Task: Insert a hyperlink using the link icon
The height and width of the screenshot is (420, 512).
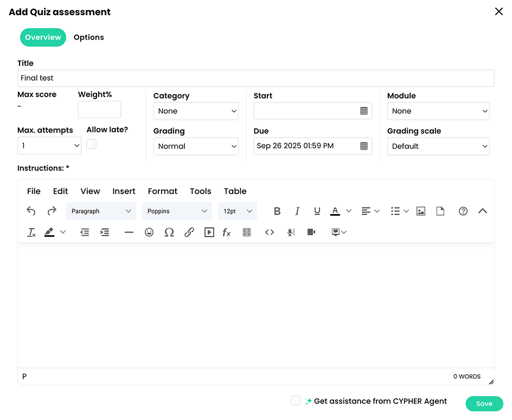Action: [x=189, y=232]
